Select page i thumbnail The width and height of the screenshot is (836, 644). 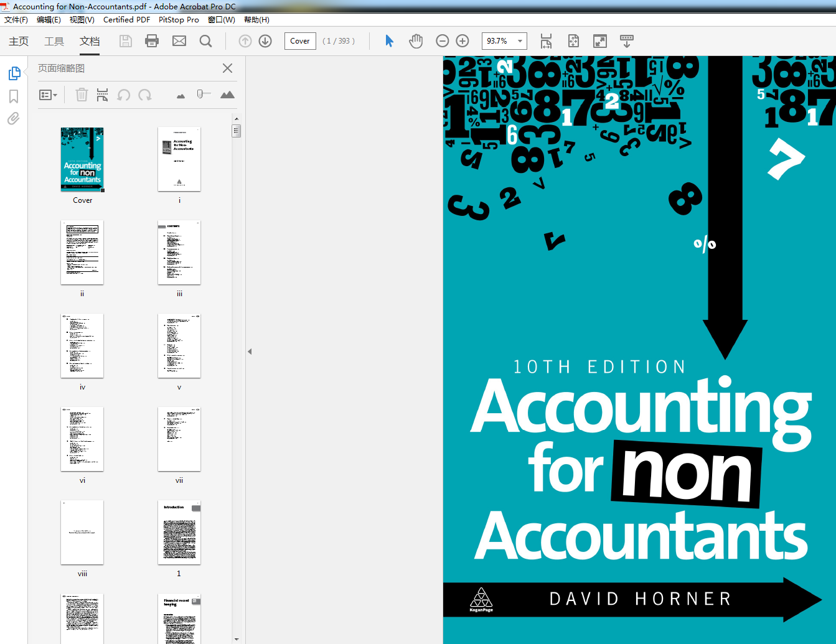point(179,159)
